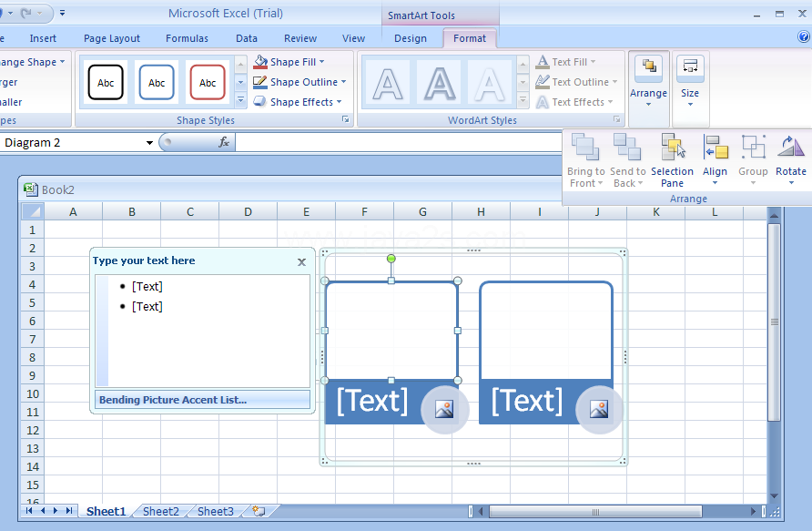
Task: Open the Bring to Front arrange option
Action: click(x=585, y=160)
